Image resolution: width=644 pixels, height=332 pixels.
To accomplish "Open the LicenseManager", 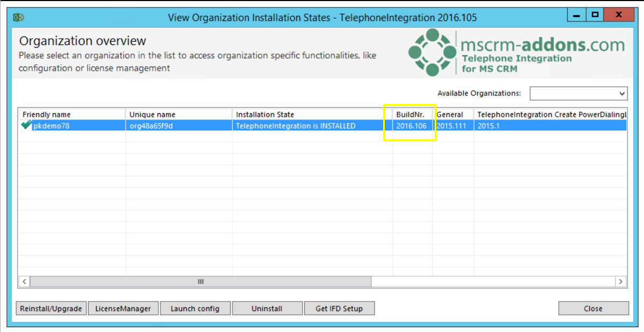I will 123,308.
